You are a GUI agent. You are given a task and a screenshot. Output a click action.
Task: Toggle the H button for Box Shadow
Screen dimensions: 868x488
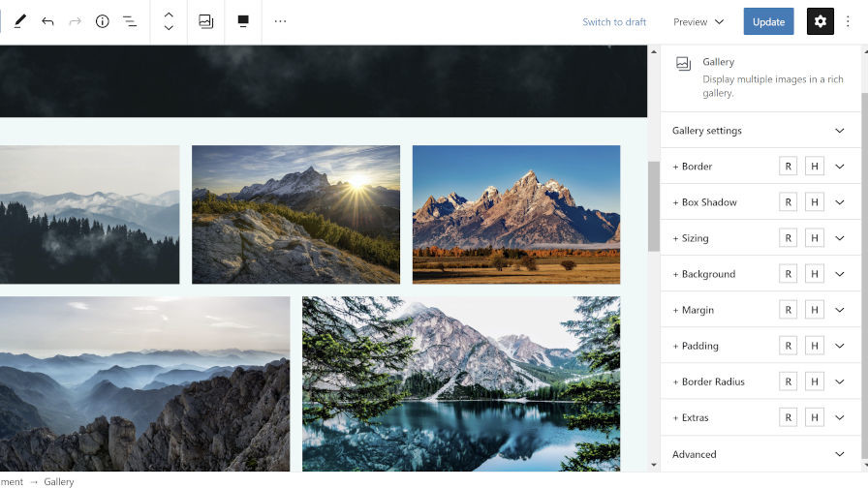[815, 202]
